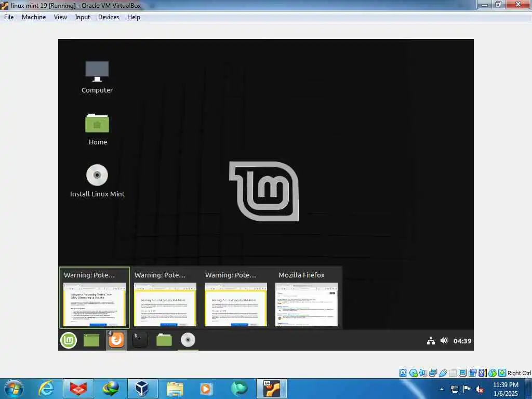The width and height of the screenshot is (532, 399).
Task: Click the muted speaker icon in Windows tray
Action: point(480,389)
